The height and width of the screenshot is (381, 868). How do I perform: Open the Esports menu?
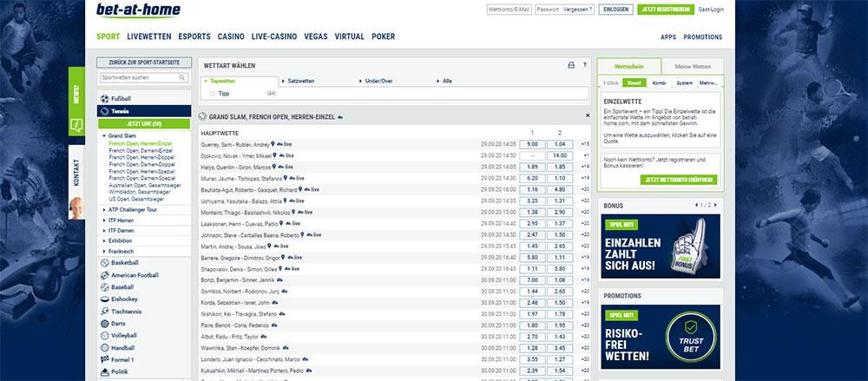coord(194,37)
